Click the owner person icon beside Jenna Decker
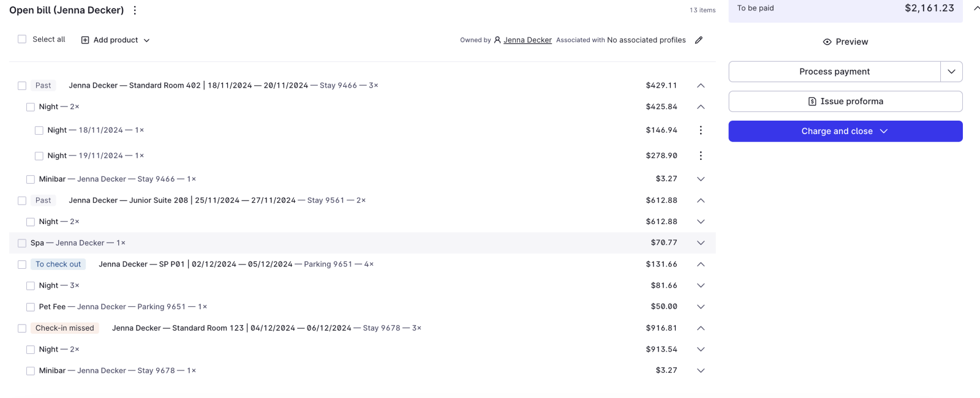 tap(497, 40)
